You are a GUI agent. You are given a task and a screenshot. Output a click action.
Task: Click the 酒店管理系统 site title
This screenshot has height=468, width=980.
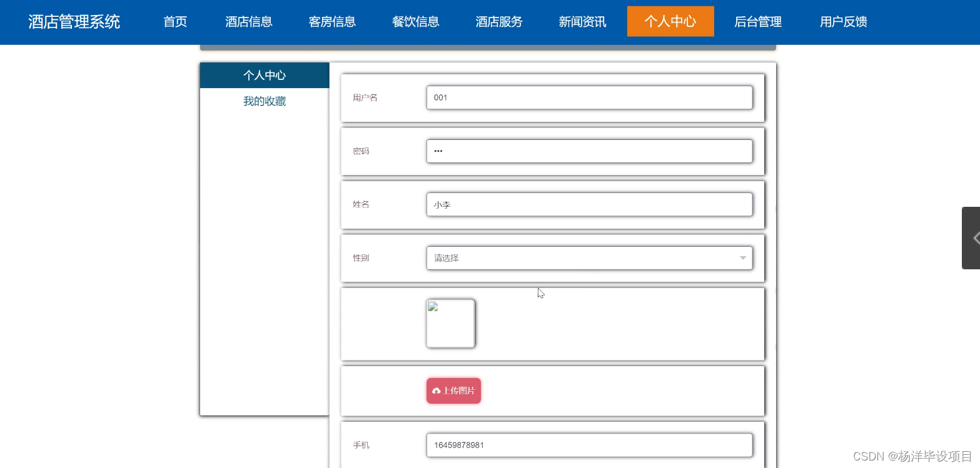click(x=73, y=21)
